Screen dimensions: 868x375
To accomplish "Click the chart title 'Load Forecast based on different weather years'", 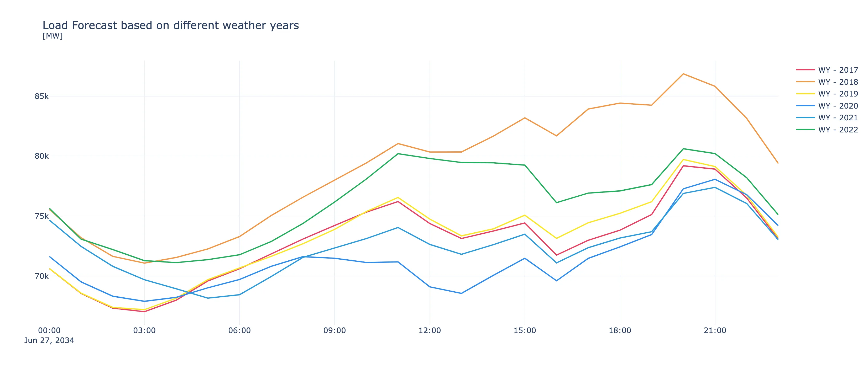I will click(170, 26).
